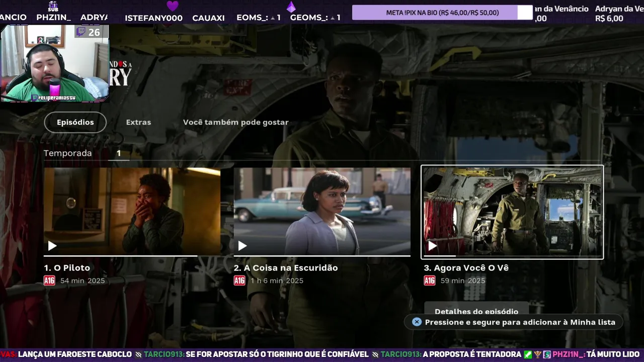Click A16 rating badge under episode 3
The width and height of the screenshot is (644, 362).
coord(430,281)
